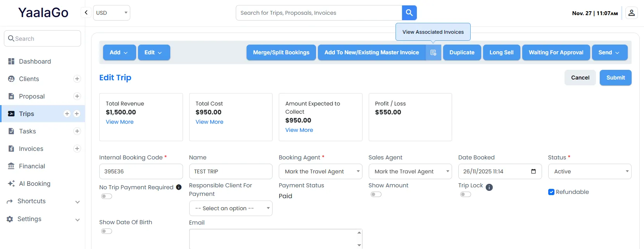Uncheck the Refundable checkbox
The width and height of the screenshot is (644, 249).
pos(551,192)
